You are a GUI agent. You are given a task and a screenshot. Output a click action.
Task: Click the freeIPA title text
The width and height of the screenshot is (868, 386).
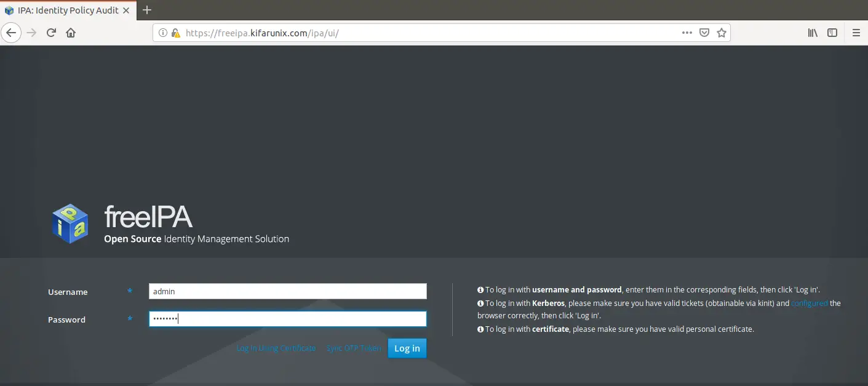(x=148, y=217)
